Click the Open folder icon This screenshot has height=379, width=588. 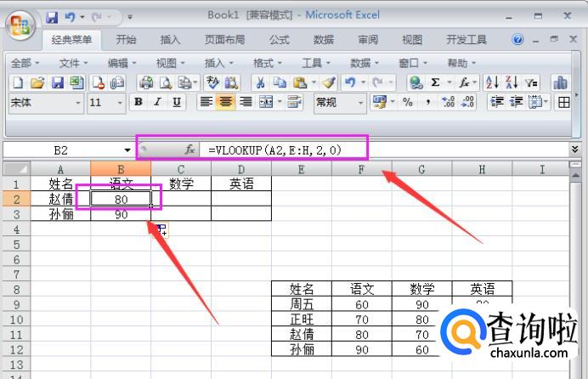click(37, 82)
